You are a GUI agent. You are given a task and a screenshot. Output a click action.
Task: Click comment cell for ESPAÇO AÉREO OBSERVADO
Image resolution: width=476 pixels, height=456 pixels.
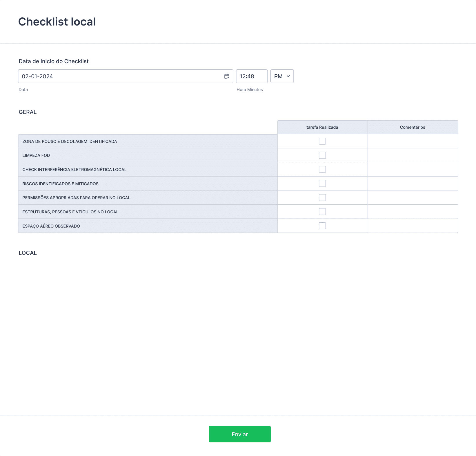click(412, 226)
